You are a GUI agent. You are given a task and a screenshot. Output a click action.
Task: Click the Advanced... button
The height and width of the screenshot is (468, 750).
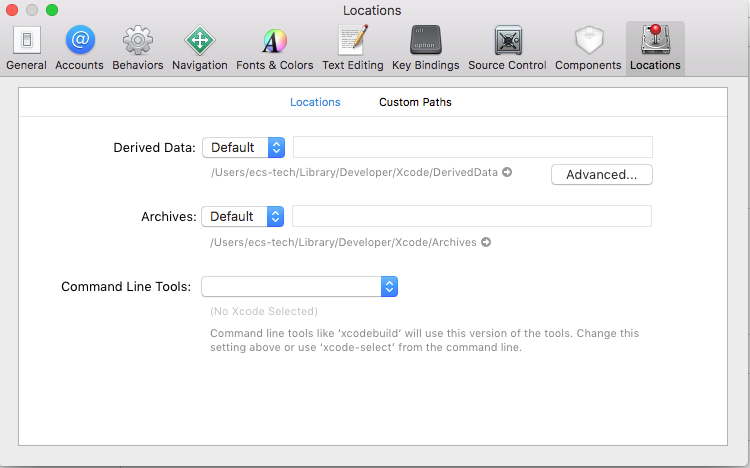(602, 175)
